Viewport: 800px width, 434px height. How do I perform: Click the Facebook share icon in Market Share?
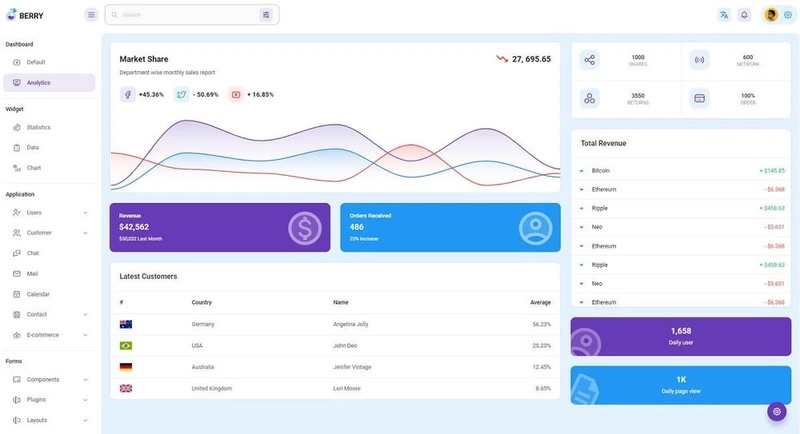(128, 94)
